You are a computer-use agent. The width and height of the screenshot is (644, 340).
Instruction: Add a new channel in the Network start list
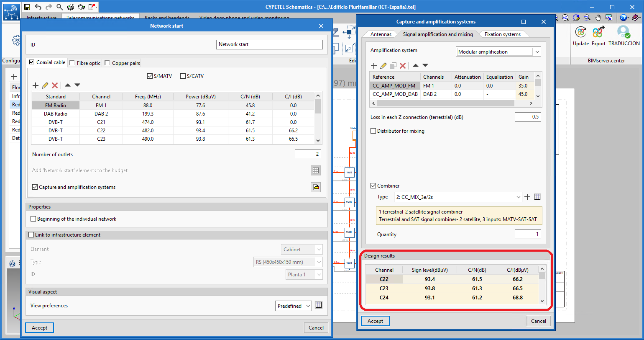[x=36, y=85]
